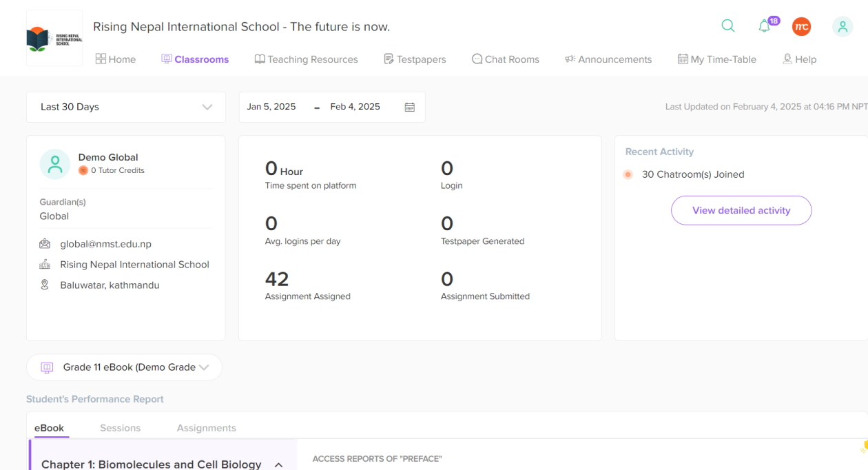Go to Home menu
The image size is (868, 470).
(x=116, y=59)
